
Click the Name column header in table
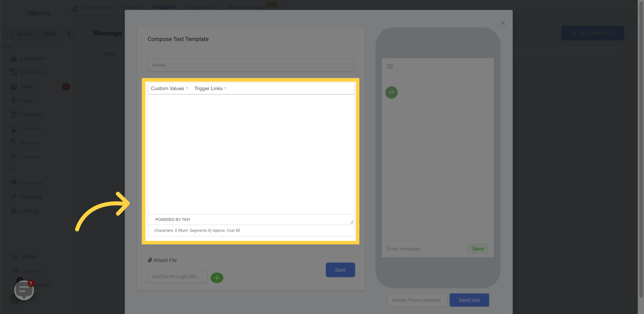coord(110,54)
